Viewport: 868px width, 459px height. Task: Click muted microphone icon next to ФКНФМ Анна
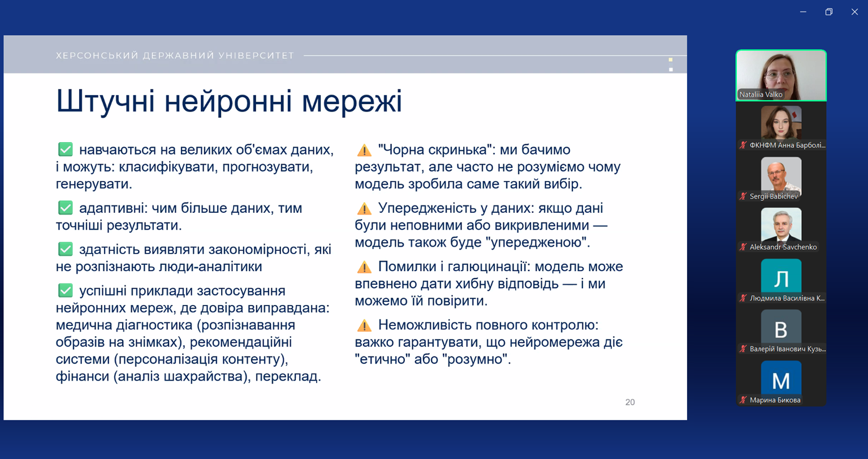(x=743, y=145)
